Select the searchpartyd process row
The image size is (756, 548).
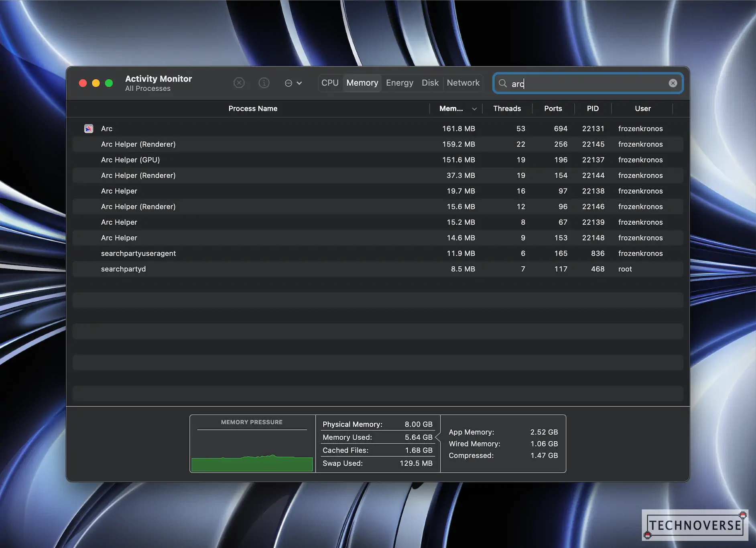378,269
